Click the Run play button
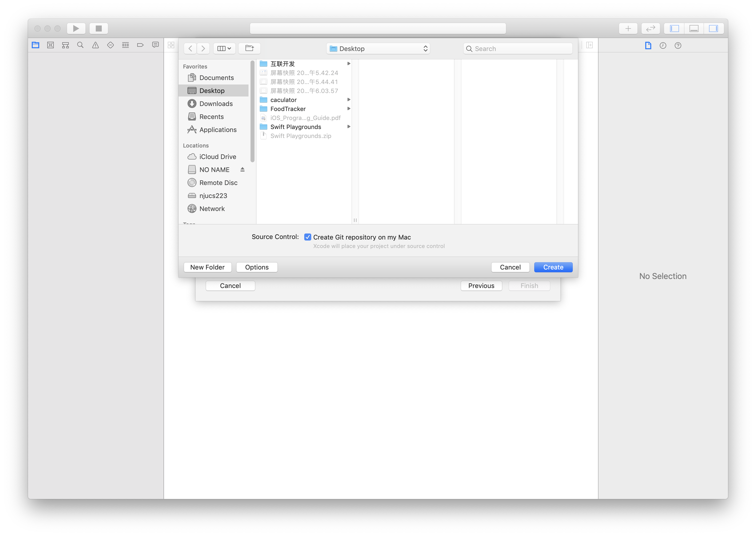The width and height of the screenshot is (756, 536). click(76, 28)
